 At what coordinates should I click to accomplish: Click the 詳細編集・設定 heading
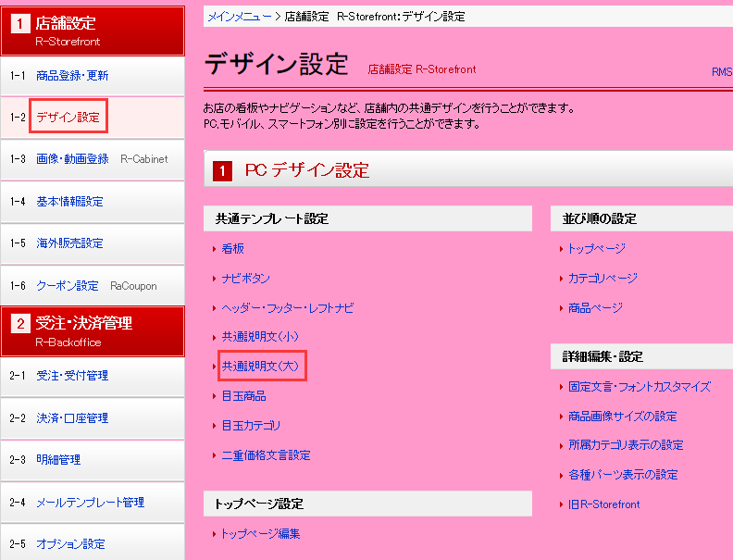tap(603, 357)
